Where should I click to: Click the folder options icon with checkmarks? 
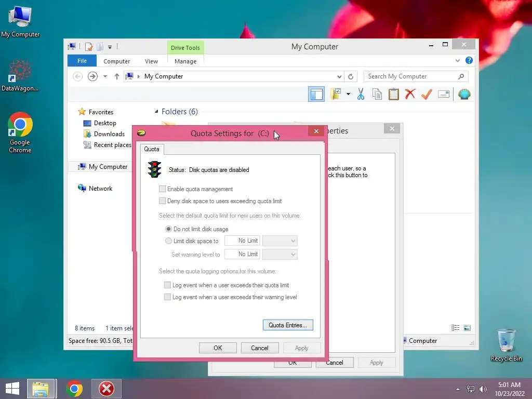336,94
